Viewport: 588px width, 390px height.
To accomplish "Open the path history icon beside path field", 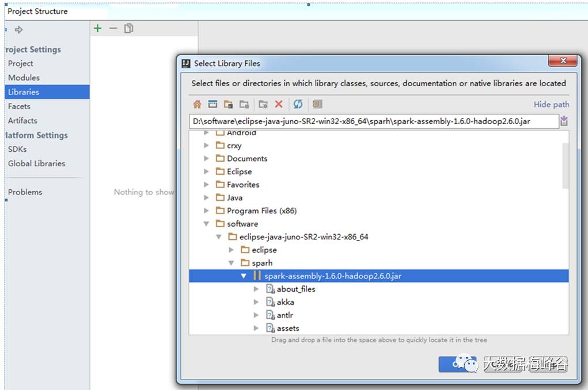I will click(564, 121).
